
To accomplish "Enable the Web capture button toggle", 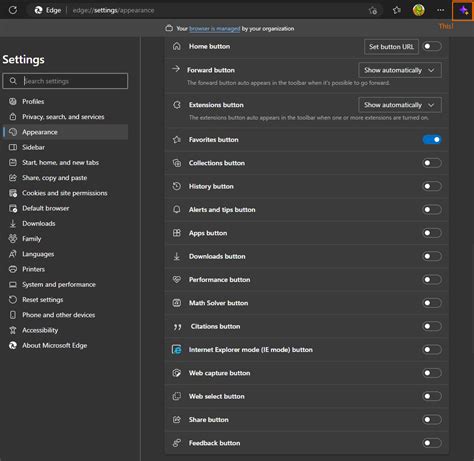I will point(432,373).
